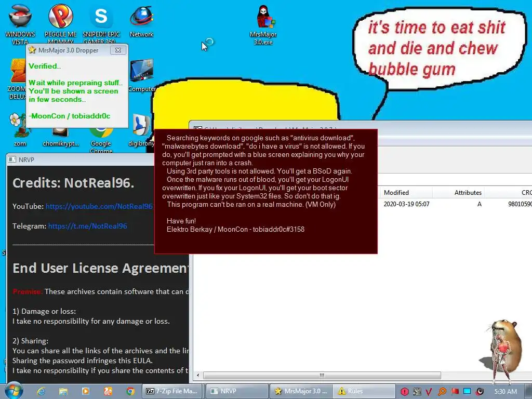Select the ZOOM DELUX desktop icon
Screen dimensions: 532x399
pos(16,79)
